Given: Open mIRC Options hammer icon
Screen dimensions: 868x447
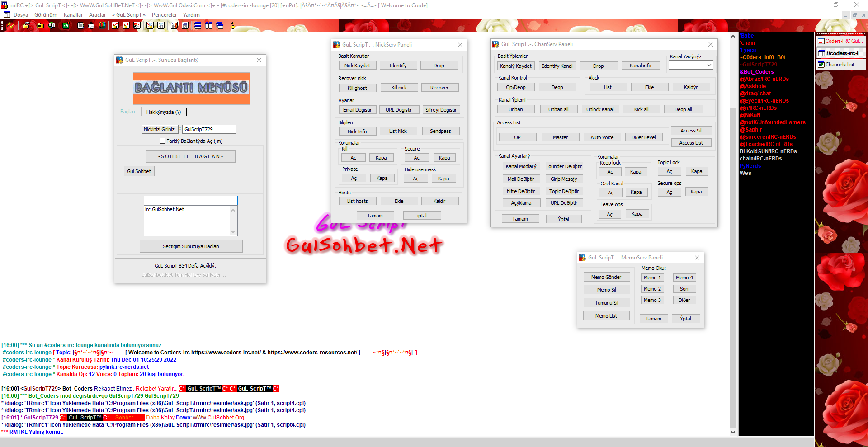Looking at the screenshot, I should point(26,26).
